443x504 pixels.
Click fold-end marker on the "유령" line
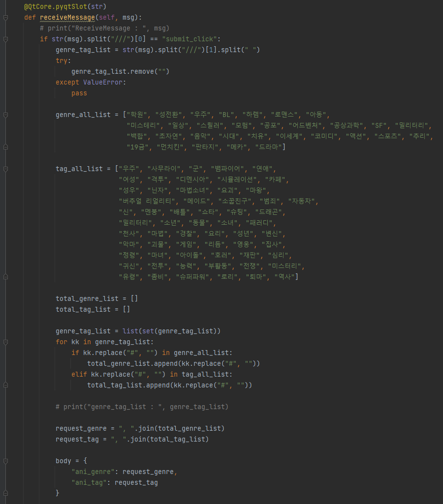(x=5, y=277)
